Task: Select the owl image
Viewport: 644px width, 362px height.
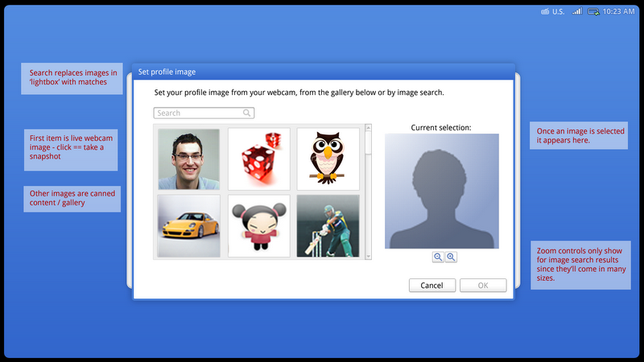Action: pyautogui.click(x=328, y=159)
